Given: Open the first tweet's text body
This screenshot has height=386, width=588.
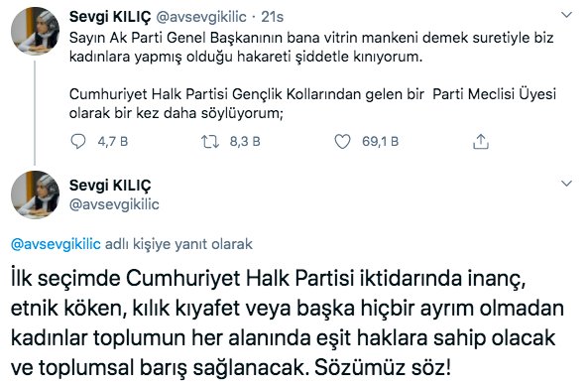Looking at the screenshot, I should click(x=312, y=75).
